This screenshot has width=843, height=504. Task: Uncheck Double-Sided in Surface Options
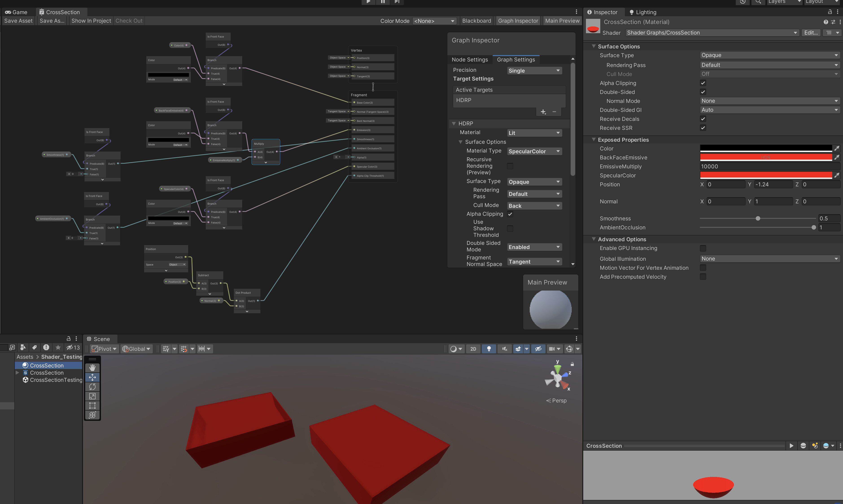tap(703, 92)
